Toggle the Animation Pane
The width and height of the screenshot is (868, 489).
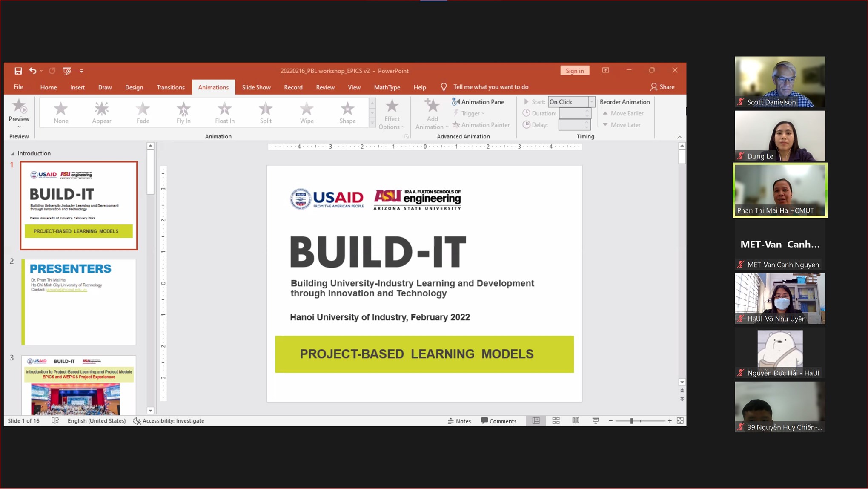[x=478, y=101]
